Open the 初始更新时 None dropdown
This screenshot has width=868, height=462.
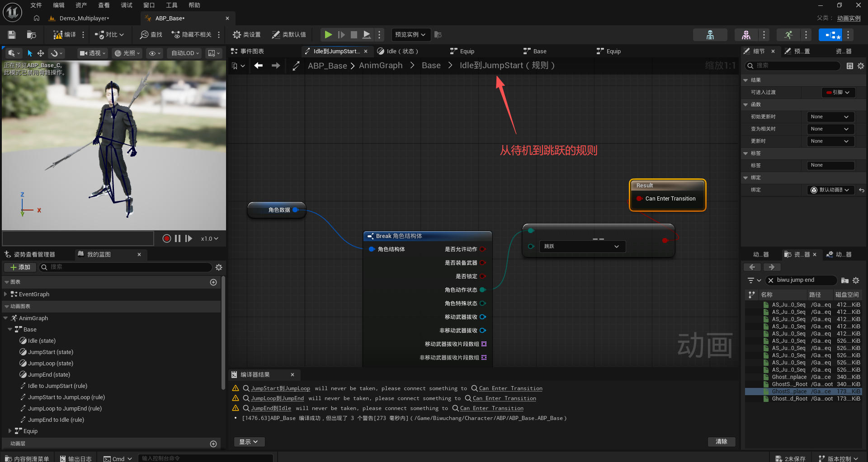tap(831, 117)
